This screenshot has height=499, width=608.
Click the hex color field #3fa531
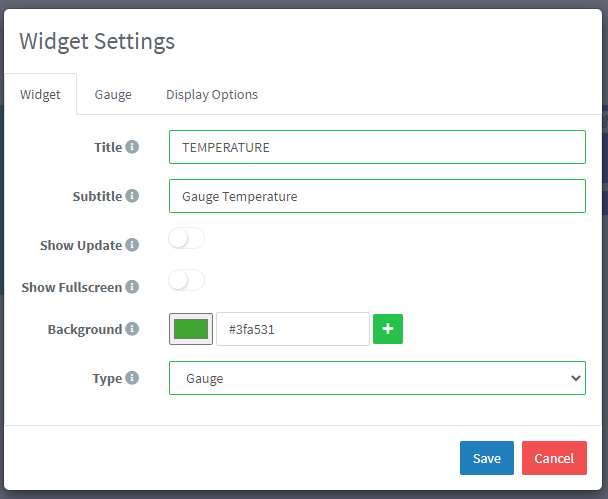point(293,329)
